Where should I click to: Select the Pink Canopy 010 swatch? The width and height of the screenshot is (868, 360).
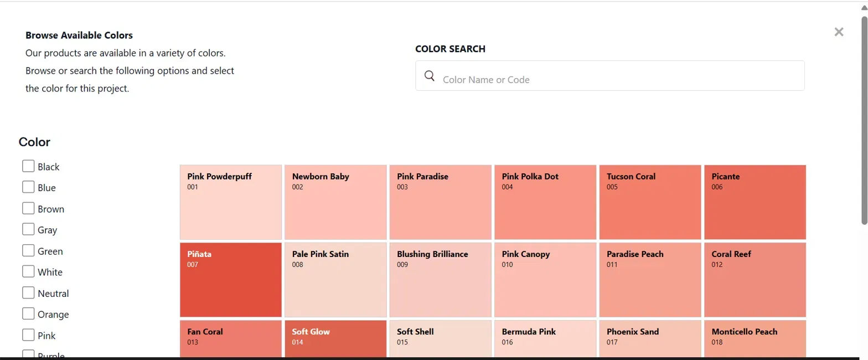click(x=545, y=280)
